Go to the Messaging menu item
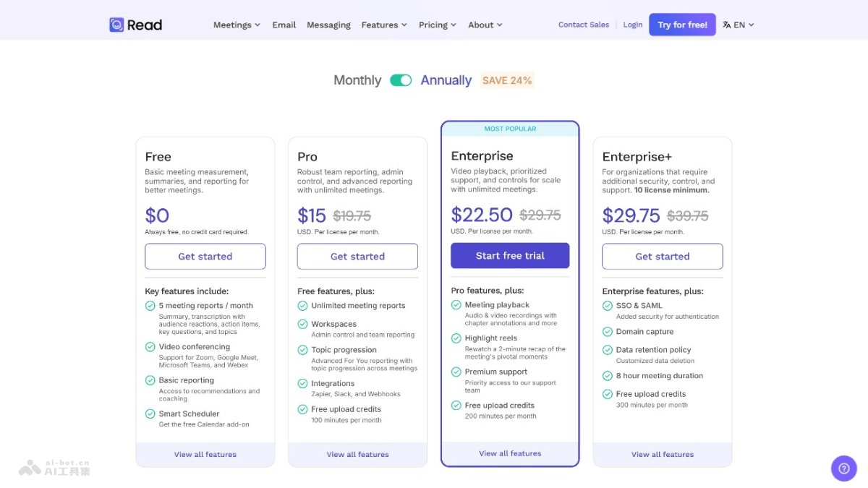Image resolution: width=868 pixels, height=488 pixels. [x=328, y=25]
